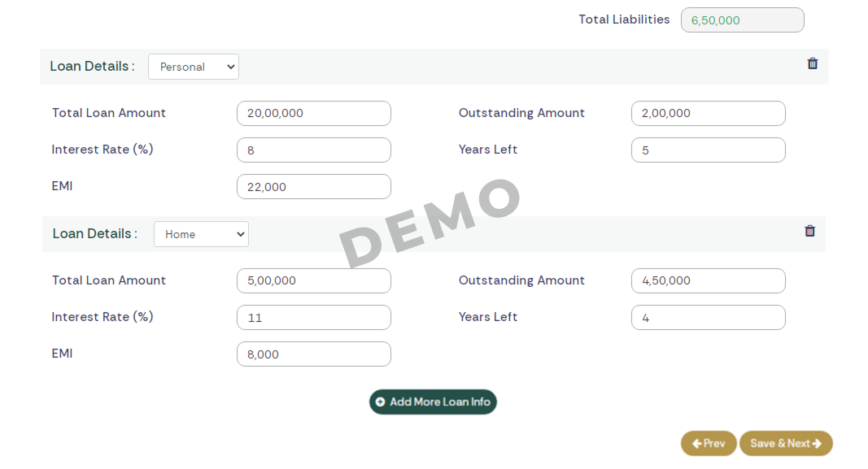868x469 pixels.
Task: Focus the EMI field showing 22,000
Action: click(x=313, y=187)
